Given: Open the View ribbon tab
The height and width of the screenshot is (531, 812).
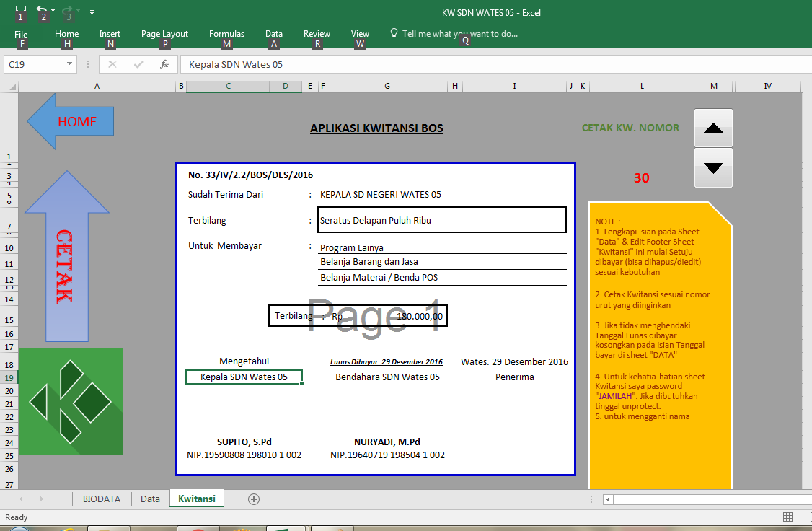Looking at the screenshot, I should pos(360,34).
